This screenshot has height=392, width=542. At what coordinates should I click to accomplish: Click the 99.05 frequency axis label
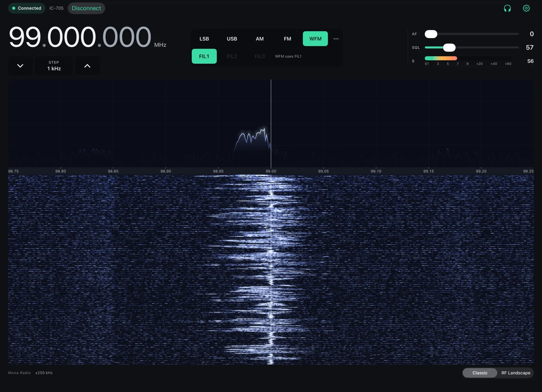pos(323,171)
